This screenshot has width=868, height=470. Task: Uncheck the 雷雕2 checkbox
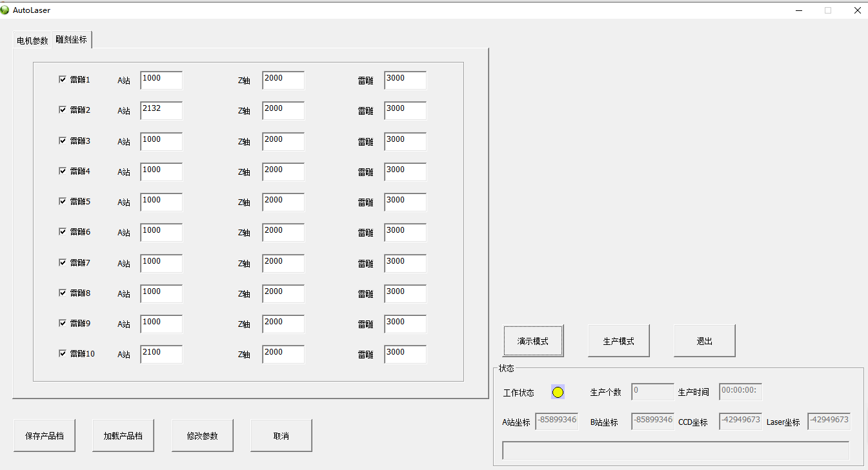(63, 110)
